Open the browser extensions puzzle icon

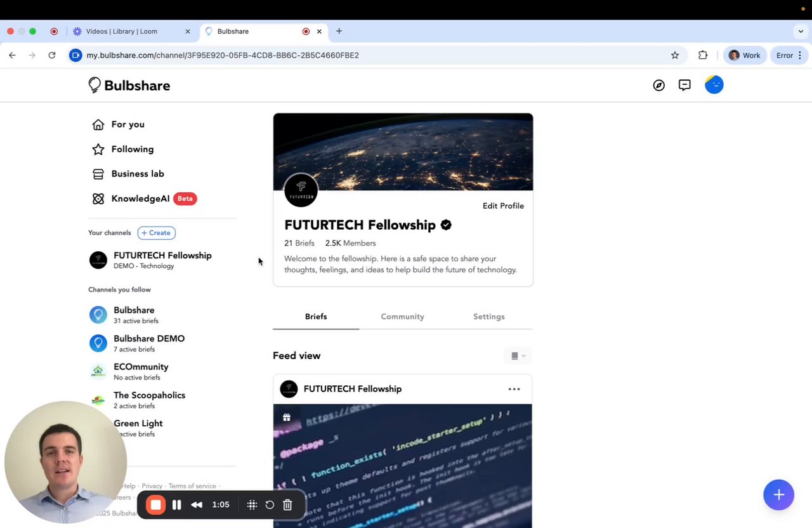703,55
